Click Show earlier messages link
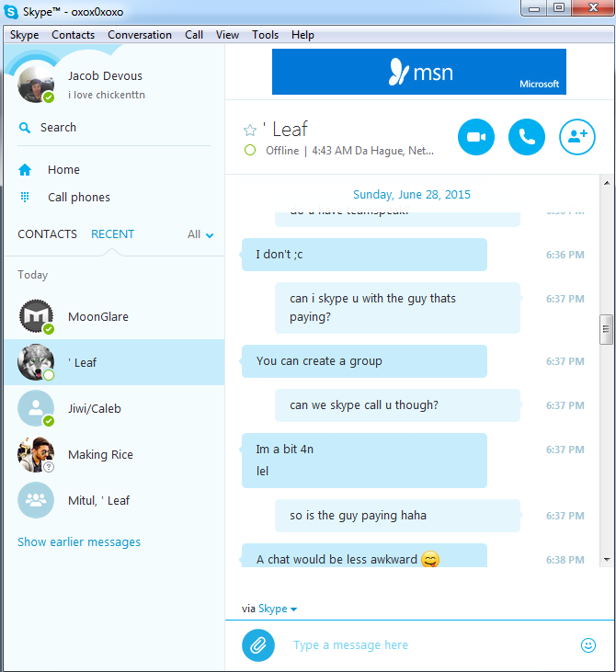Image resolution: width=616 pixels, height=672 pixels. pyautogui.click(x=79, y=542)
